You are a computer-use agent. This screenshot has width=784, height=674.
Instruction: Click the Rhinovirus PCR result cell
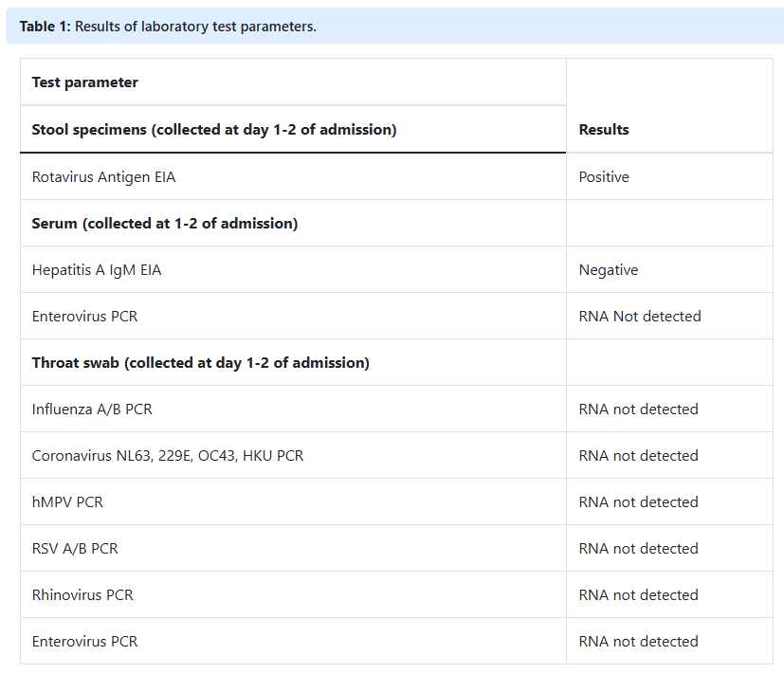[x=638, y=595]
